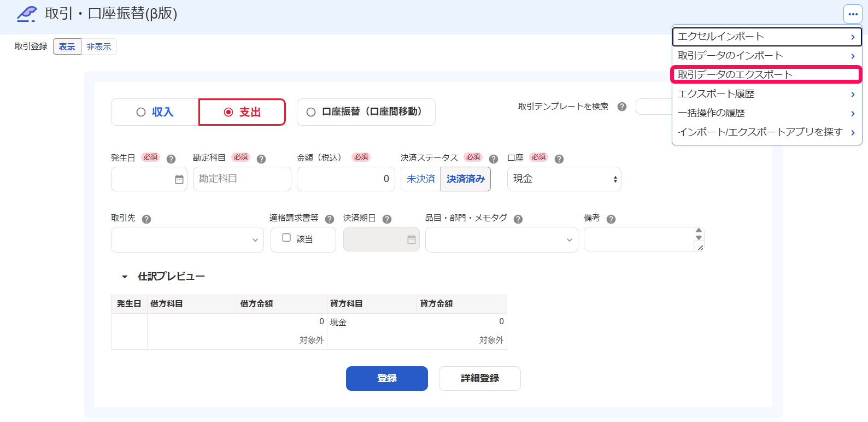The image size is (868, 422).
Task: Click the 借方科目 column header
Action: click(192, 304)
